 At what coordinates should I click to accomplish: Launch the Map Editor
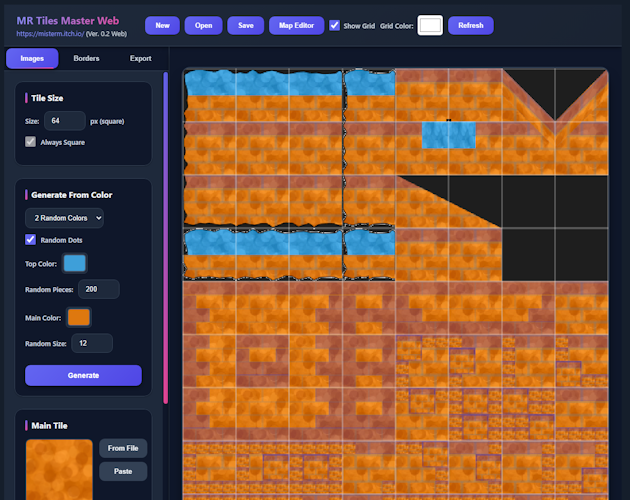point(297,25)
